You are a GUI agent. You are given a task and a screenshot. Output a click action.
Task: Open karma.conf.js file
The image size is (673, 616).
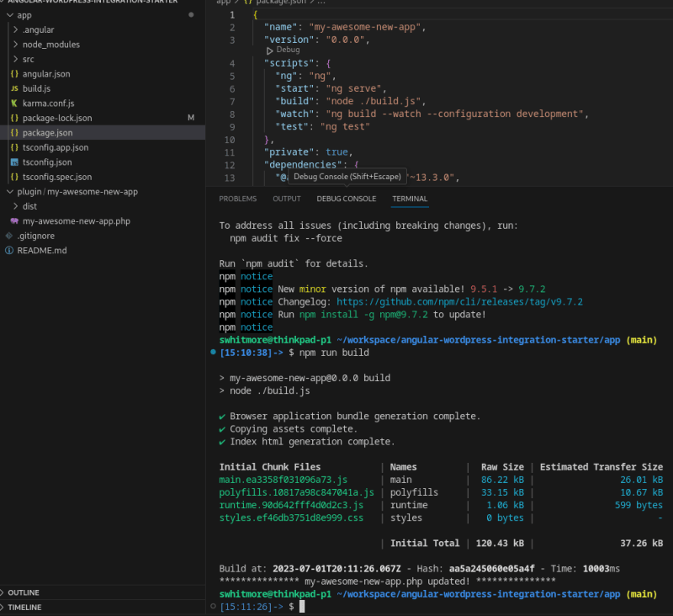48,103
